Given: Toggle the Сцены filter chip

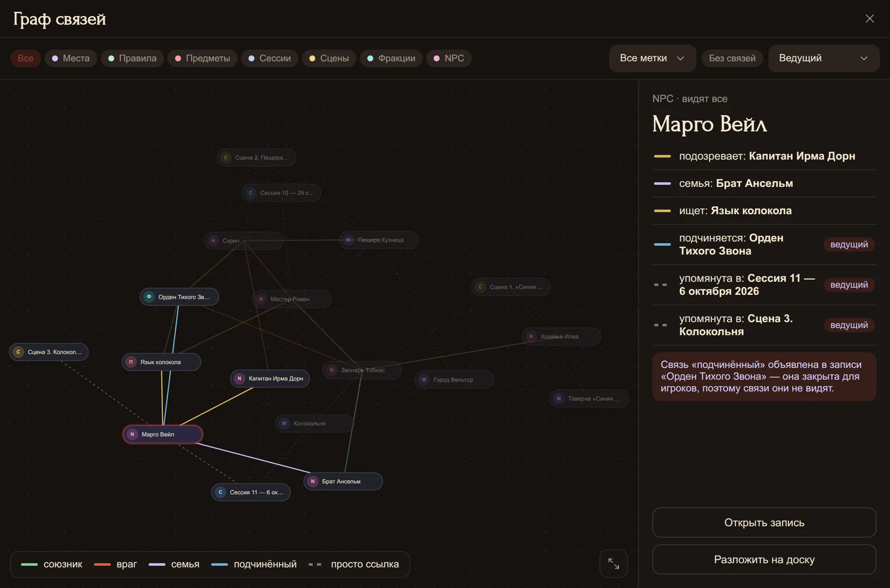Looking at the screenshot, I should 329,58.
